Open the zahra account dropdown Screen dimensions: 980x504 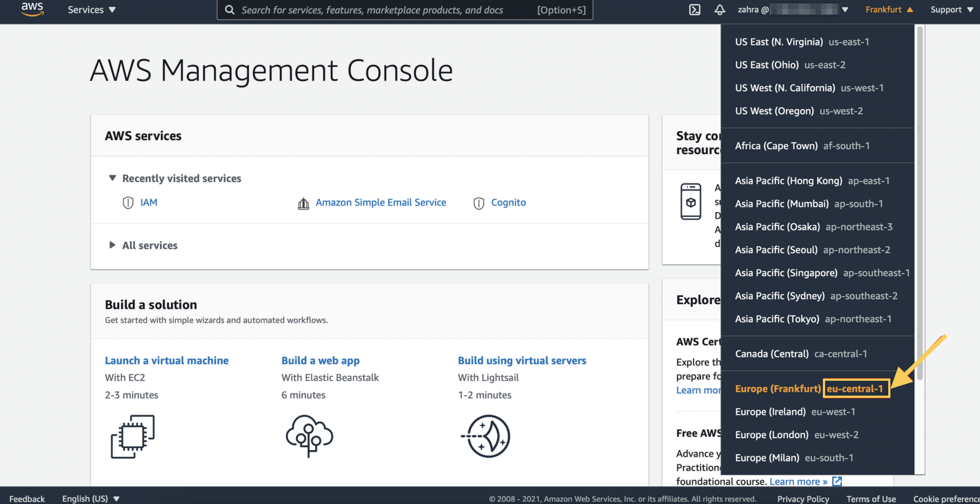point(793,9)
